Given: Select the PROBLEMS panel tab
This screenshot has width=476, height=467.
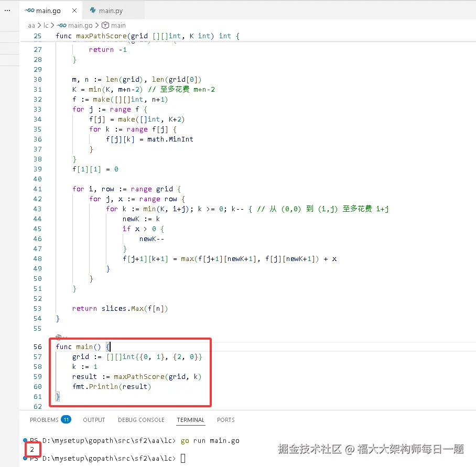Looking at the screenshot, I should click(x=45, y=420).
